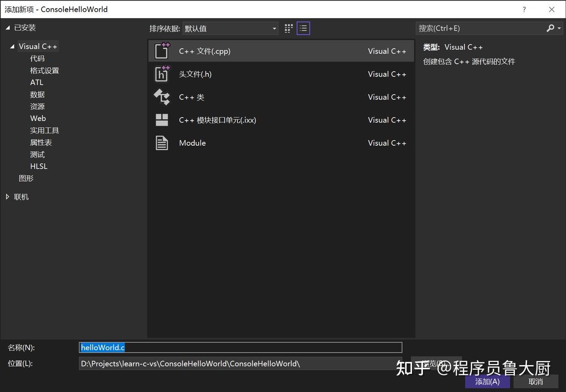This screenshot has height=392, width=566.
Task: Select the C++ 文件(.cpp) template icon
Action: [162, 51]
